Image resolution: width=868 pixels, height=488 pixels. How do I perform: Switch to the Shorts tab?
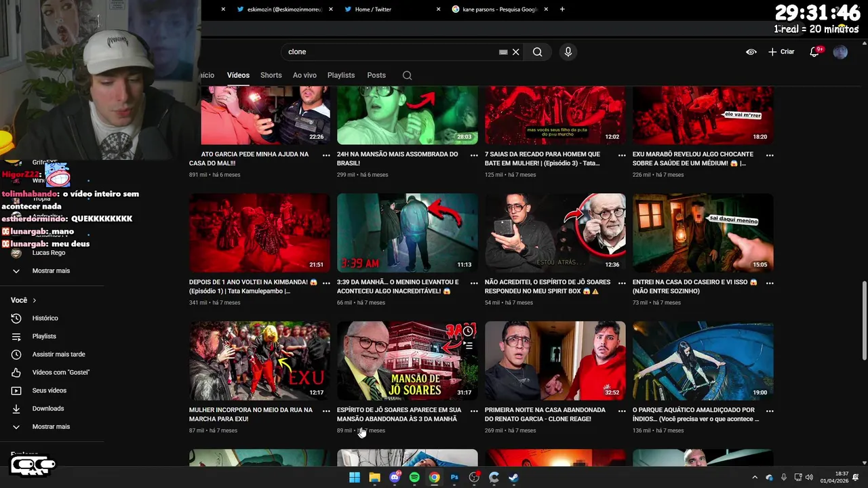point(271,75)
